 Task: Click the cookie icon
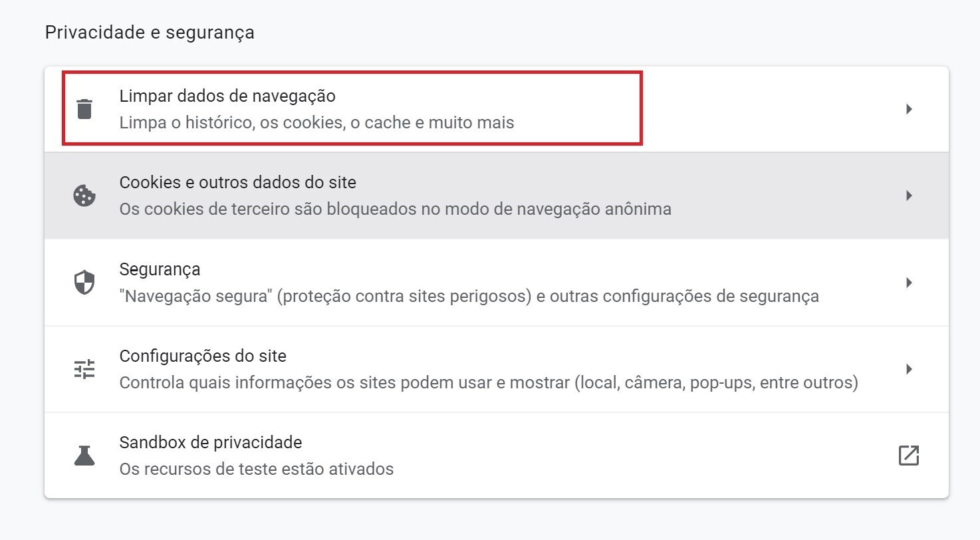click(x=84, y=196)
